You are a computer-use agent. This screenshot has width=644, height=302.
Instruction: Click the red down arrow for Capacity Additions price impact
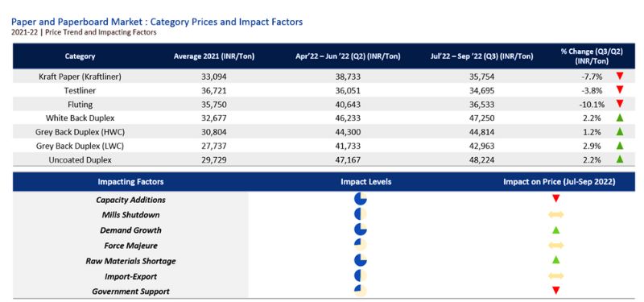(x=555, y=199)
